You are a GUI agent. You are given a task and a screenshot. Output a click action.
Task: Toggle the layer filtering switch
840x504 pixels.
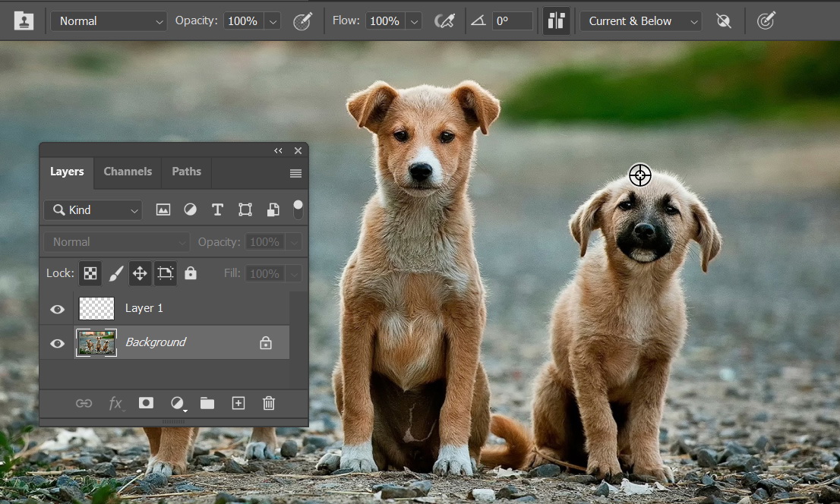[x=298, y=209]
